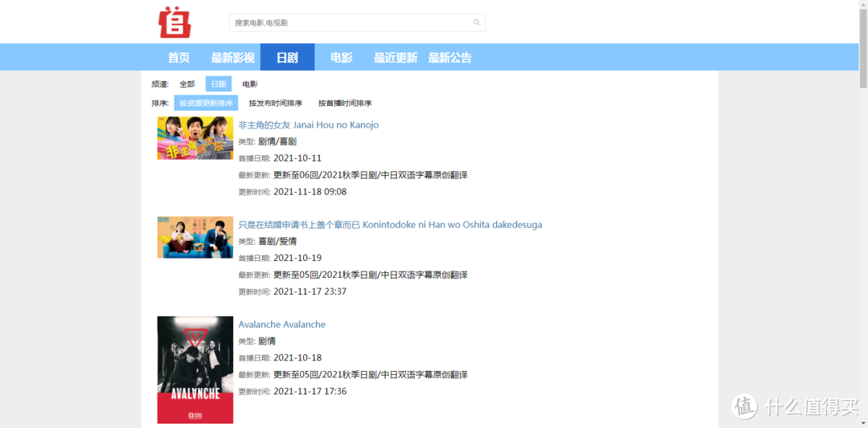The height and width of the screenshot is (428, 868).
Task: Click premiere date 2021-10-19
Action: [x=297, y=258]
